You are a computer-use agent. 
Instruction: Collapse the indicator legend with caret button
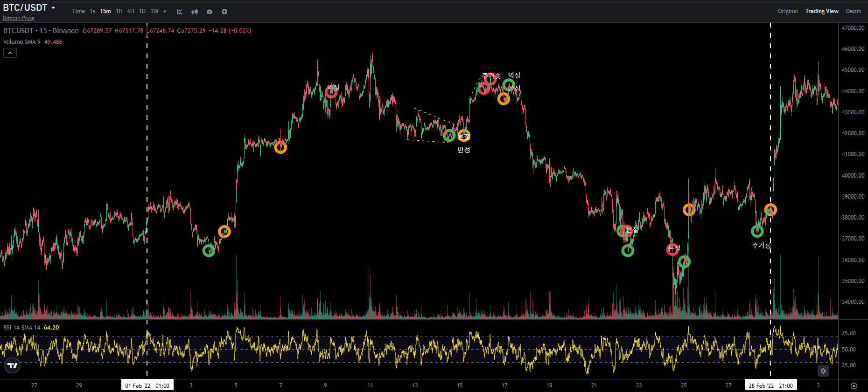[10, 53]
